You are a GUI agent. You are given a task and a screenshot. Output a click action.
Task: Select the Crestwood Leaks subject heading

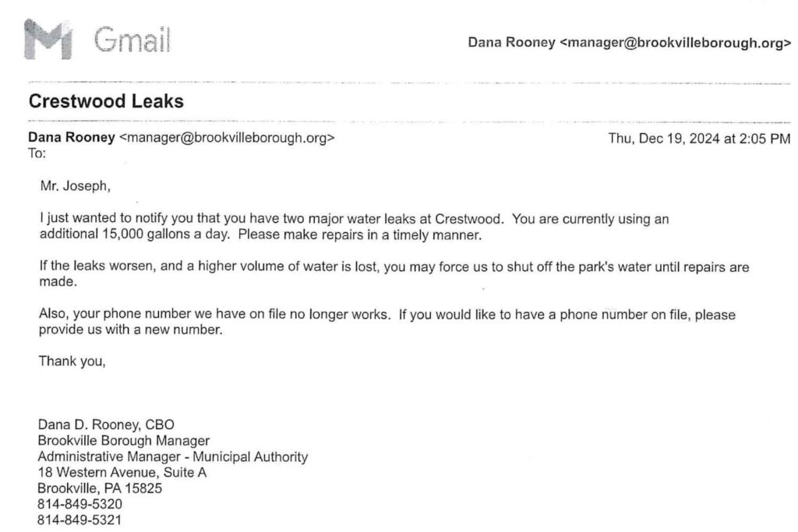(x=105, y=100)
